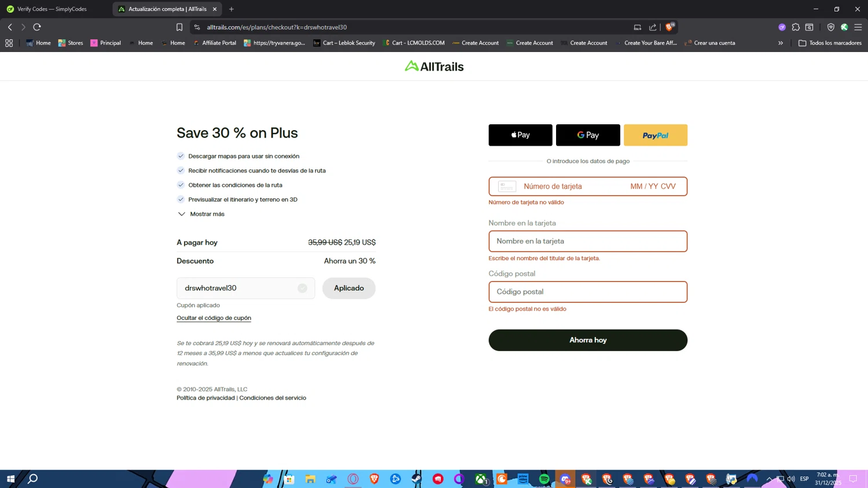This screenshot has height=488, width=868.
Task: Pay with PayPal button
Action: (x=656, y=135)
